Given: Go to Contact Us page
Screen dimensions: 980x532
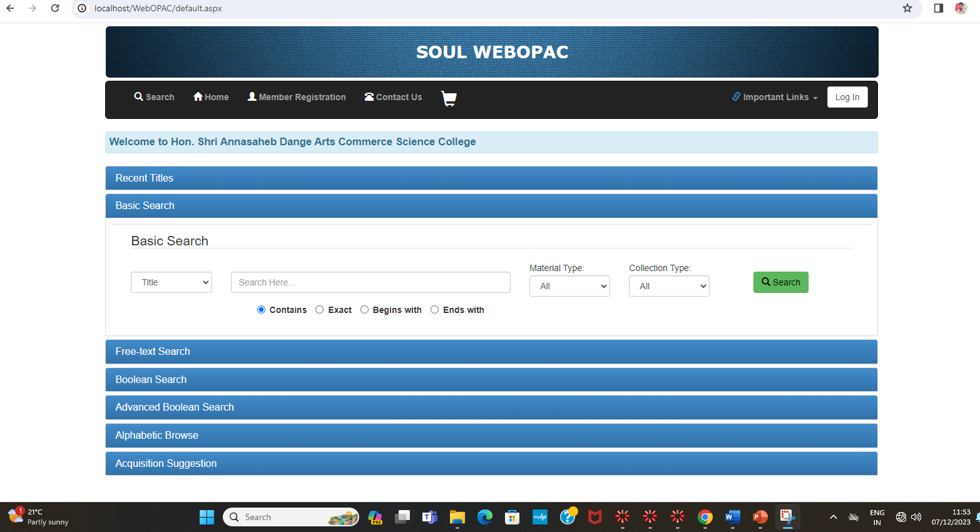Looking at the screenshot, I should coord(393,97).
